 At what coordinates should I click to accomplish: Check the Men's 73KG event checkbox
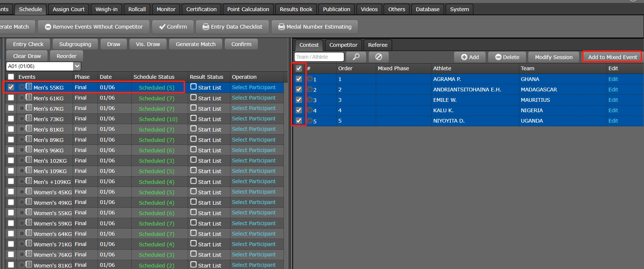[x=11, y=119]
